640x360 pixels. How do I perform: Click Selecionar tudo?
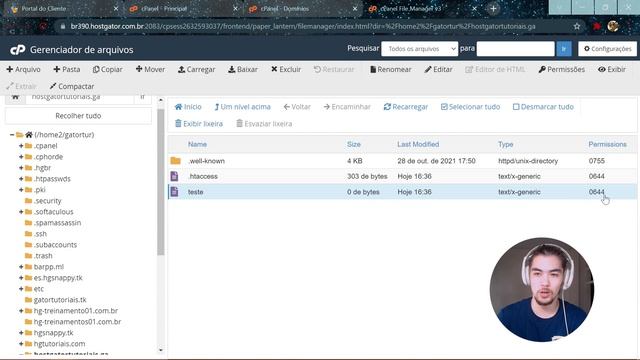[x=470, y=107]
